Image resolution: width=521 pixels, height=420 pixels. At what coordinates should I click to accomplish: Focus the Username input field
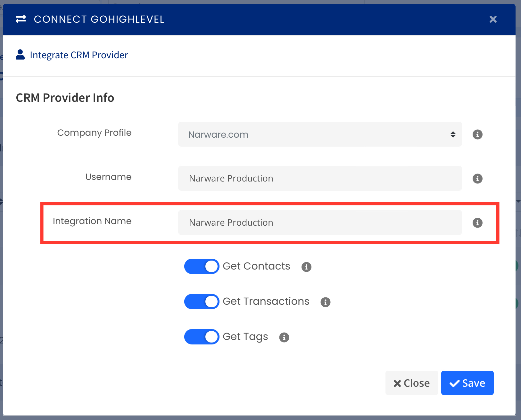click(320, 178)
